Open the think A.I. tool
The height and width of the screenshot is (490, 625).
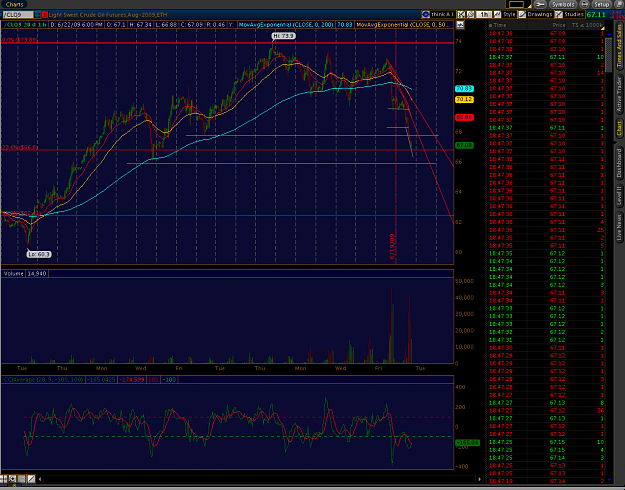tap(438, 14)
